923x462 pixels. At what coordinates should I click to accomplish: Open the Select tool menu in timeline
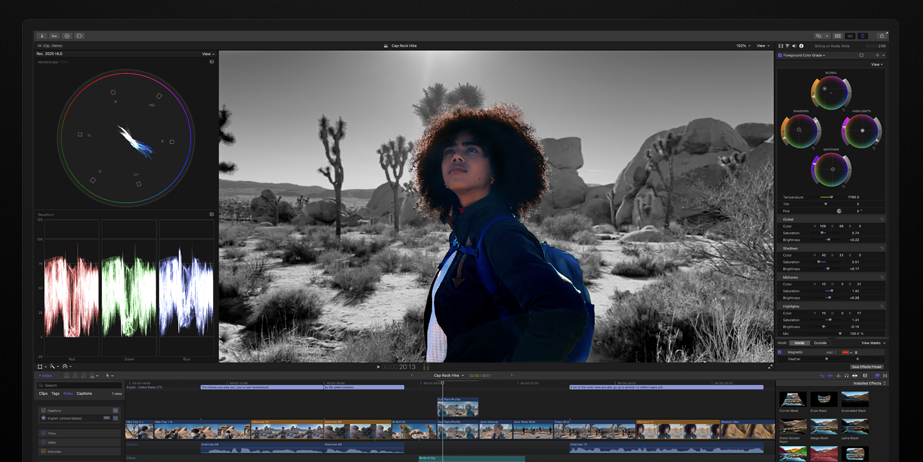[108, 376]
